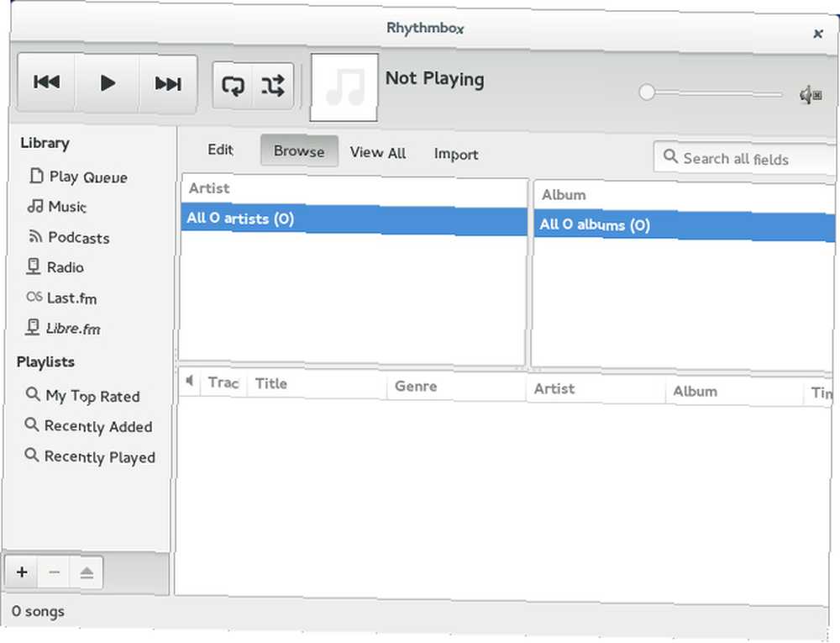Screen dimensions: 840x643
Task: Sort by Genre column header
Action: point(456,387)
